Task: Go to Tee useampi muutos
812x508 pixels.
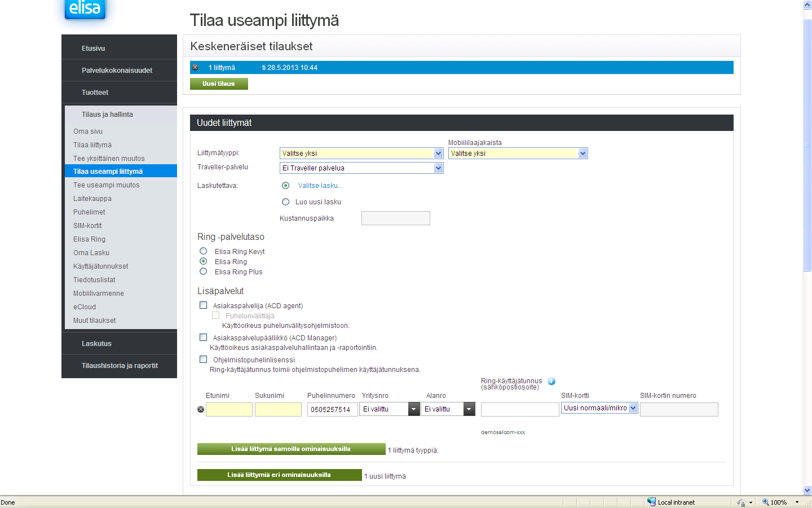Action: click(x=106, y=185)
